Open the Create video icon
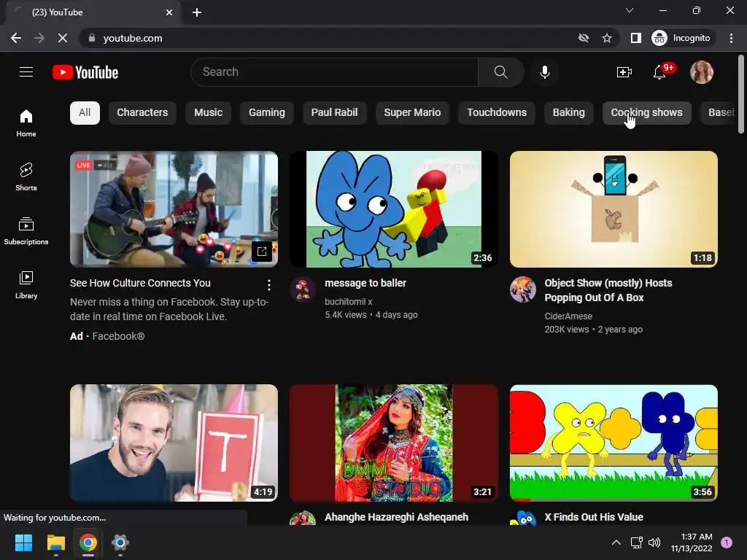This screenshot has height=560, width=747. (624, 72)
